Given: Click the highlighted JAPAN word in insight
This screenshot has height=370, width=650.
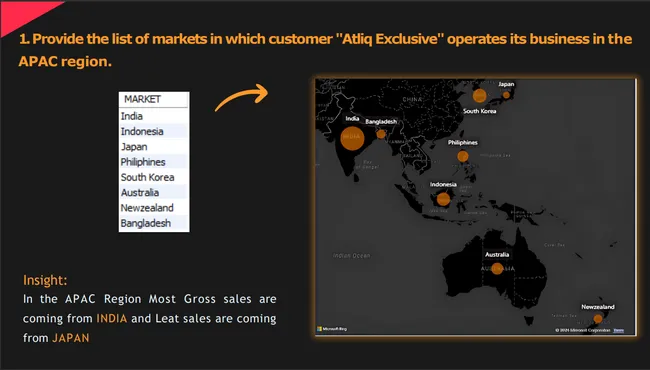Looking at the screenshot, I should pyautogui.click(x=70, y=338).
